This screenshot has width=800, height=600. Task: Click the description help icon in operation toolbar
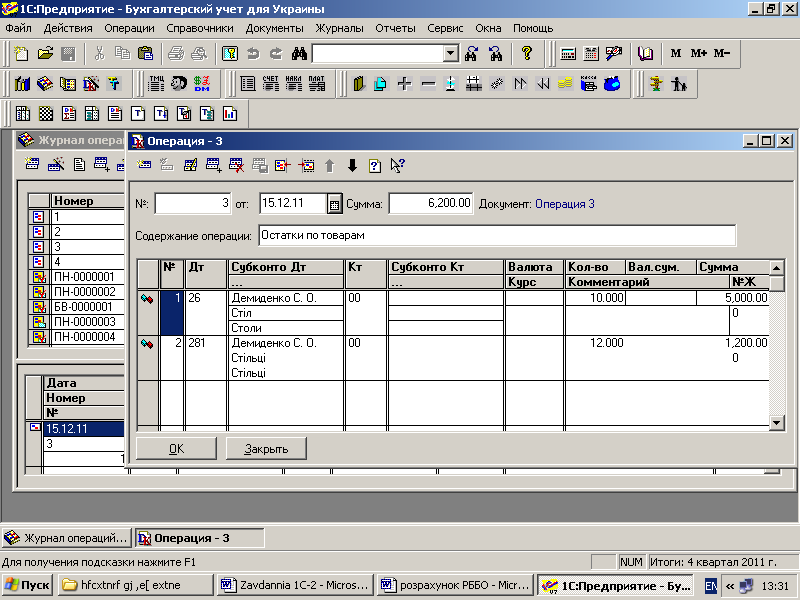click(375, 165)
